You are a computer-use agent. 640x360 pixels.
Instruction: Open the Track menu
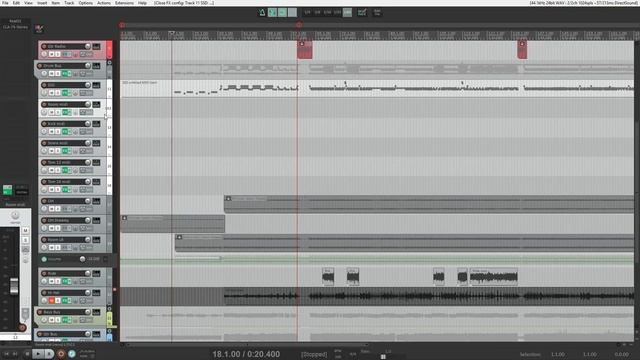pos(69,3)
